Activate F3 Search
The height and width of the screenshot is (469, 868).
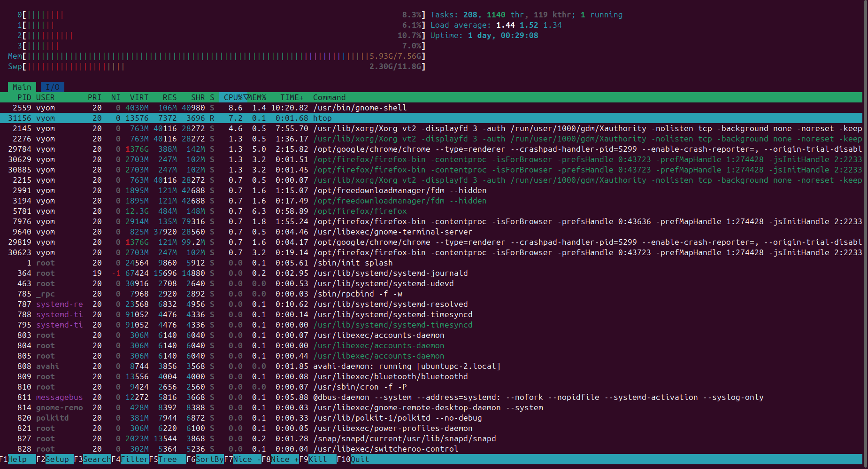tap(92, 459)
